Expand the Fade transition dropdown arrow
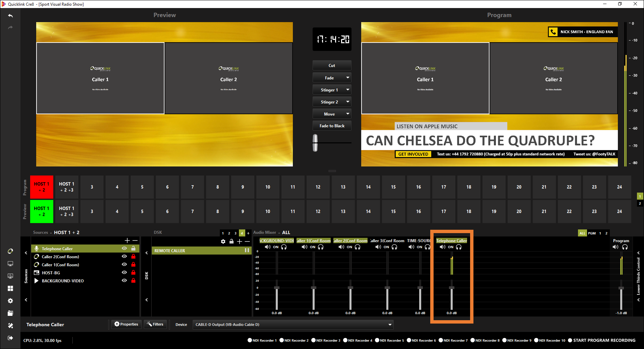Screen dimensions: 644x349 point(348,78)
